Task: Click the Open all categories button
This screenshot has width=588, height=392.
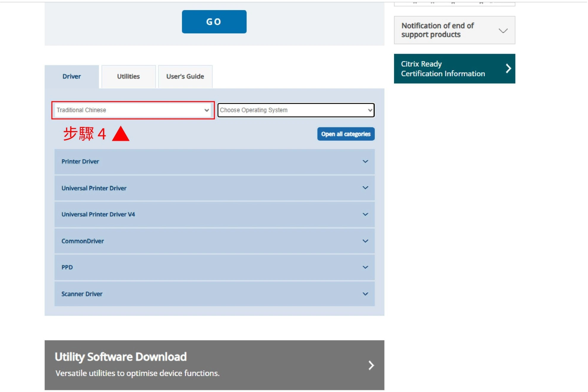Action: [x=346, y=134]
